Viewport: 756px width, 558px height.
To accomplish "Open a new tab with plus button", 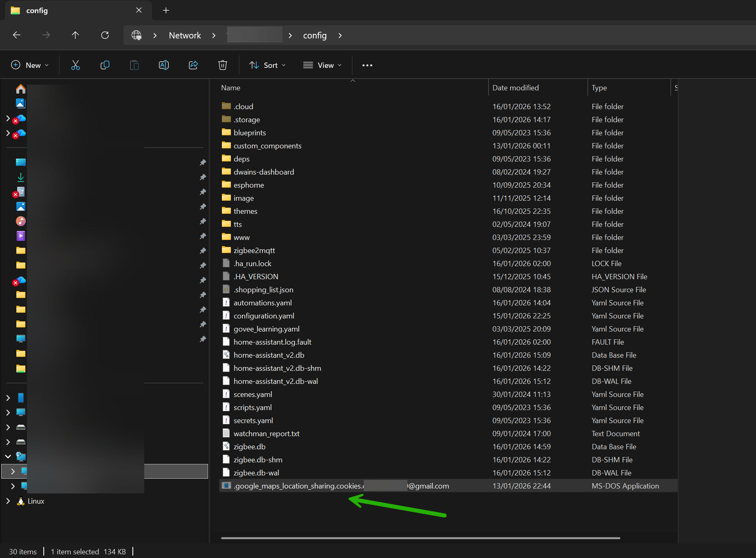I will (x=166, y=11).
